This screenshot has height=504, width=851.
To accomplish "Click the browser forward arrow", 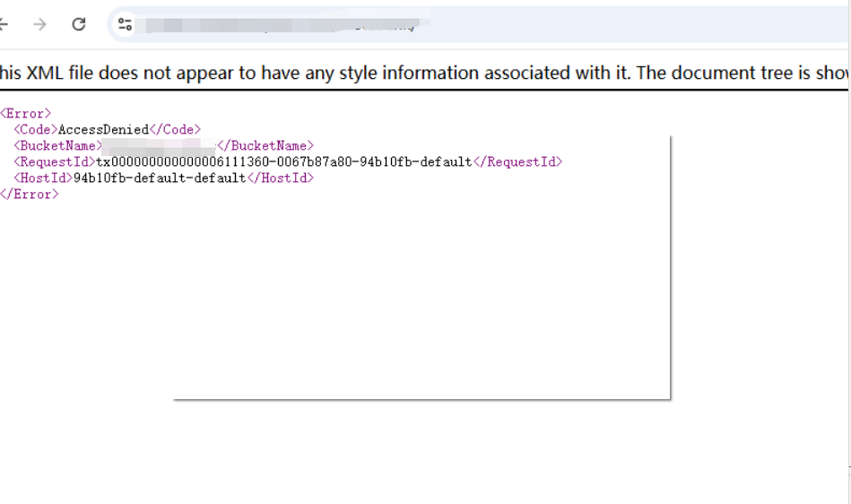I will coord(39,24).
